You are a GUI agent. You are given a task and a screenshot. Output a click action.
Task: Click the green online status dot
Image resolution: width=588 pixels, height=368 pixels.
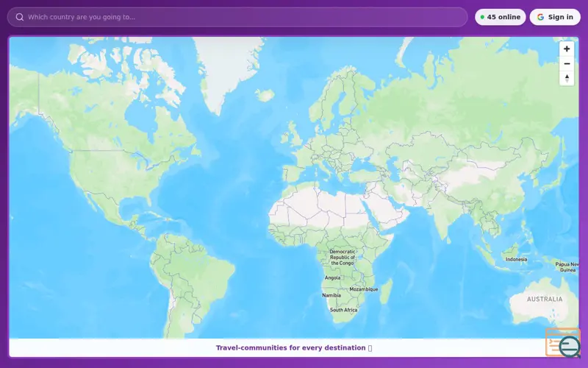coord(482,17)
